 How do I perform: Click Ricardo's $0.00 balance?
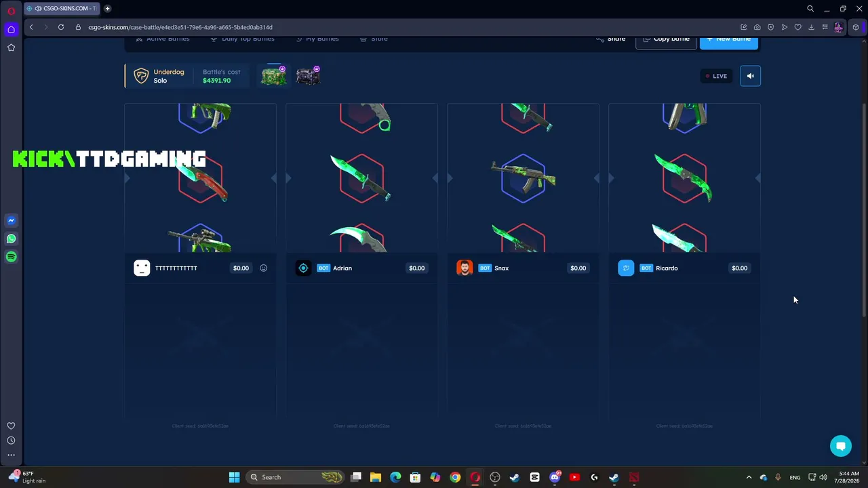[x=739, y=268]
